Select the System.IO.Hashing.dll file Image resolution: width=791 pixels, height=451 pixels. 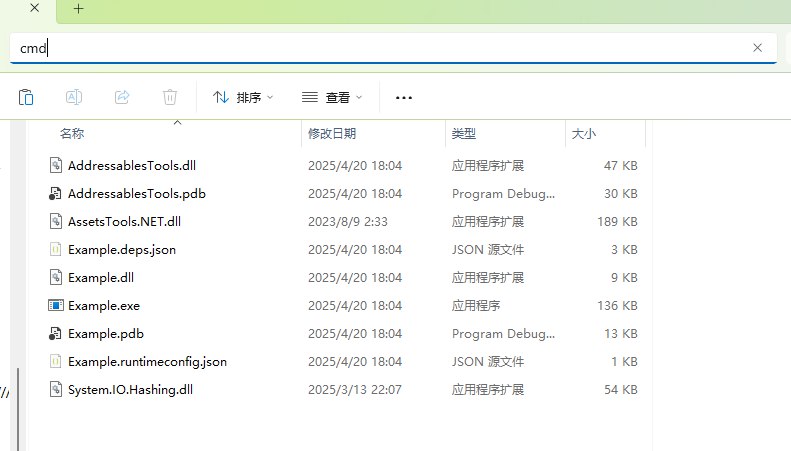pos(130,389)
